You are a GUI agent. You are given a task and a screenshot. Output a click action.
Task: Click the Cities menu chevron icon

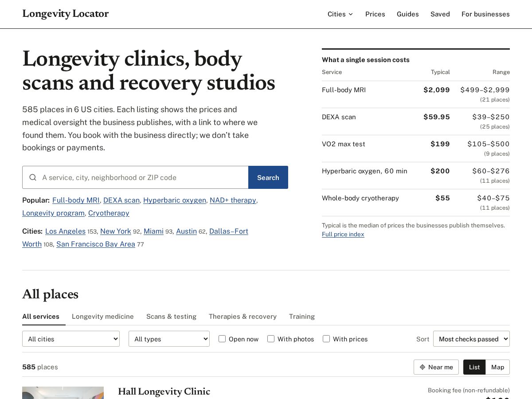pos(351,14)
